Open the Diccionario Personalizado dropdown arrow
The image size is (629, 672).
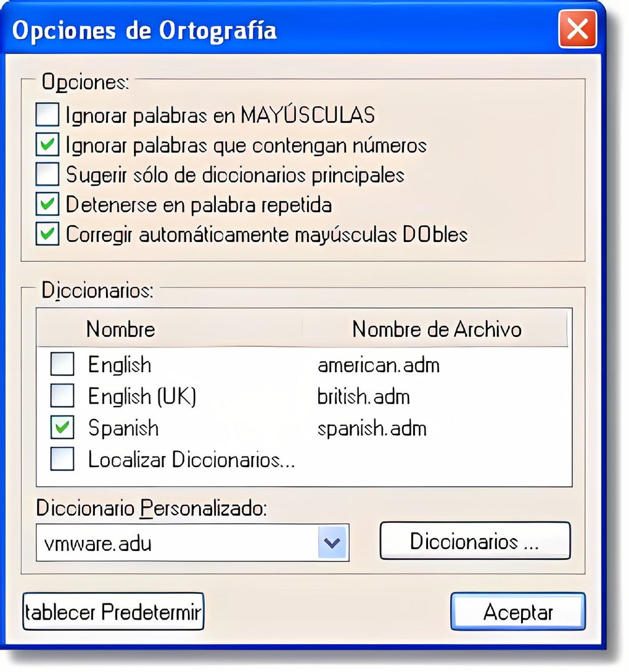click(332, 542)
